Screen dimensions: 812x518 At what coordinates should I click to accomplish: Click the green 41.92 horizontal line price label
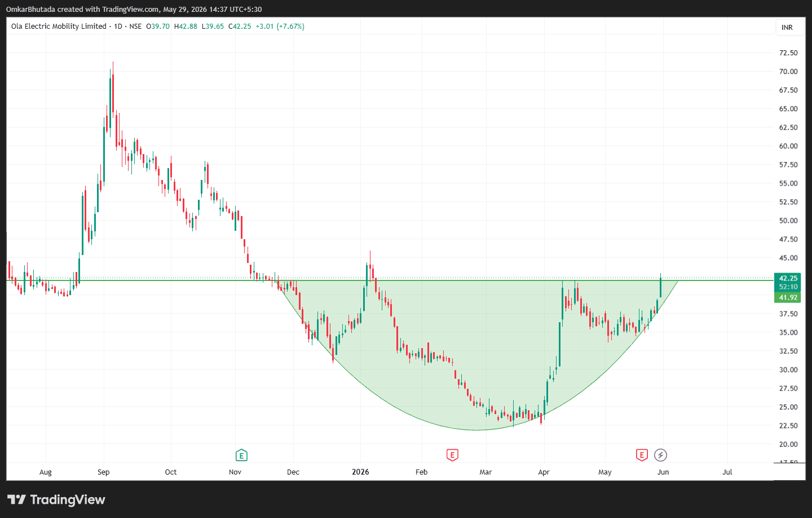[788, 297]
